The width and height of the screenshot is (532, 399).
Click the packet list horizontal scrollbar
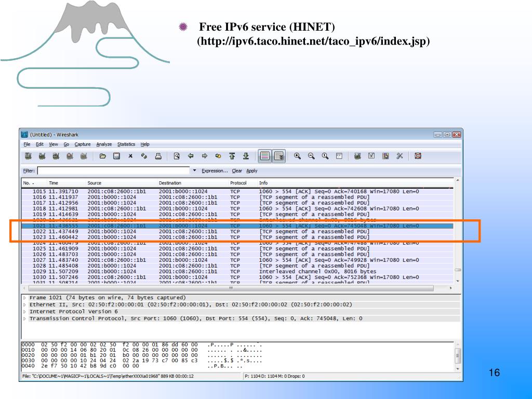[231, 288]
